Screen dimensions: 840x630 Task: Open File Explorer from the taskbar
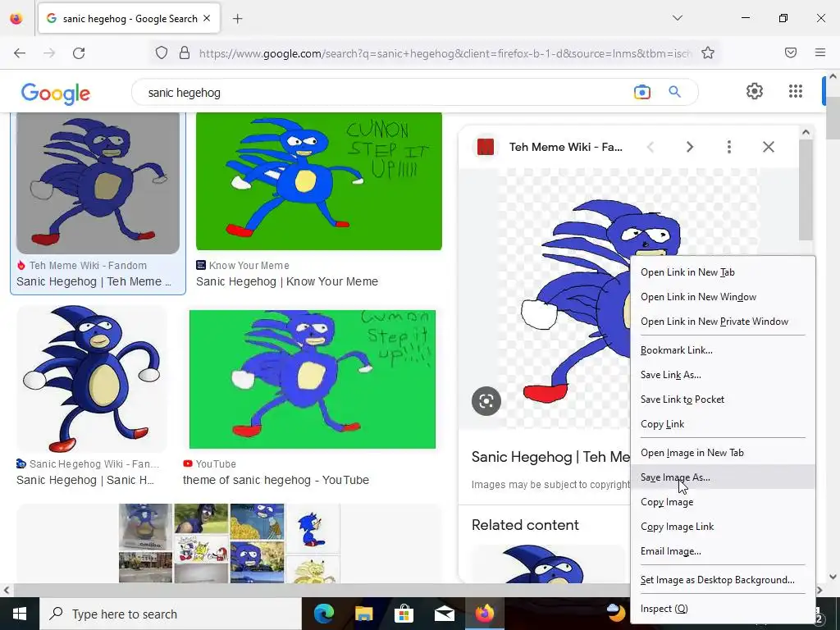363,614
